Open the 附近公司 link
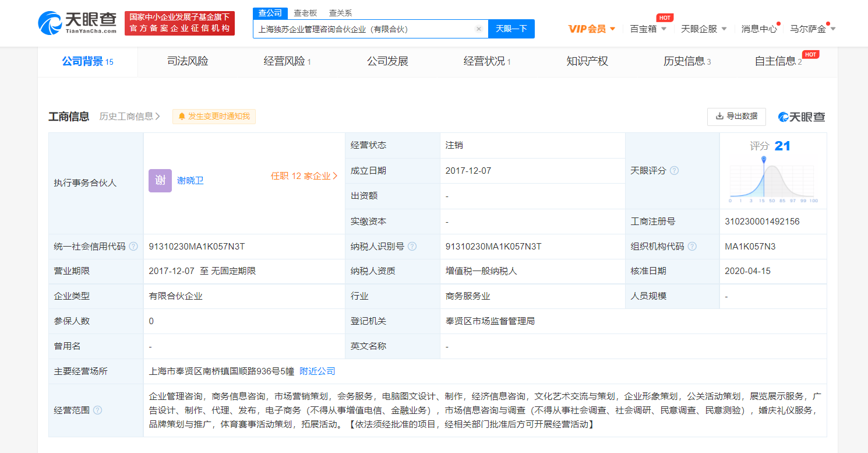The width and height of the screenshot is (868, 453). click(317, 371)
